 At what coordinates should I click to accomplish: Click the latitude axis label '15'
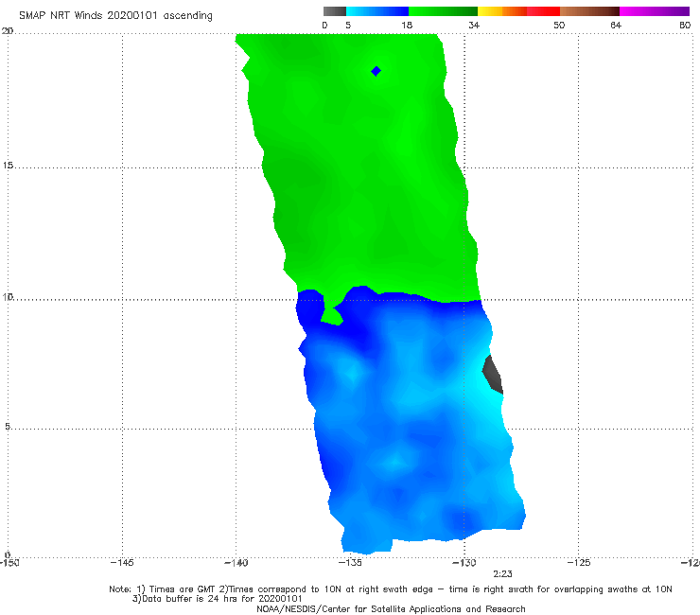[x=8, y=166]
